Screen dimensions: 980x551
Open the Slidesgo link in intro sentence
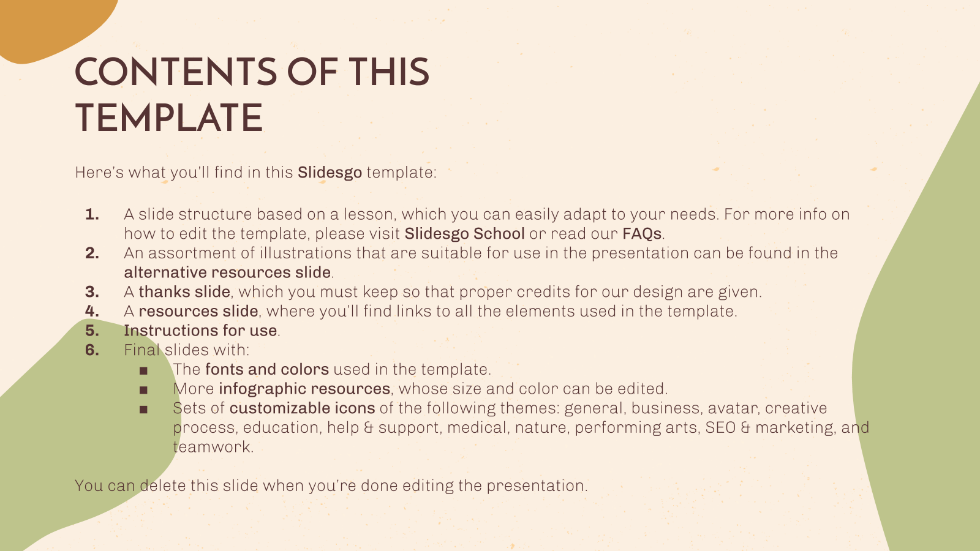pyautogui.click(x=330, y=173)
